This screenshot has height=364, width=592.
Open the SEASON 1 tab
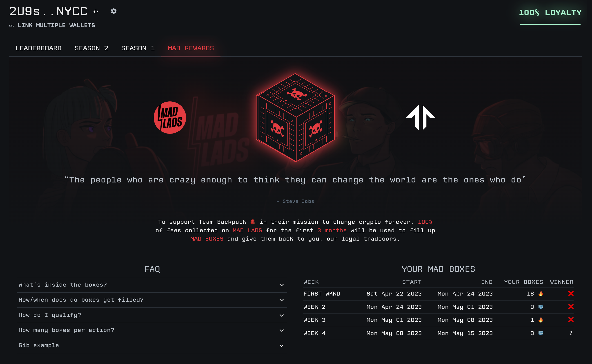click(x=138, y=48)
